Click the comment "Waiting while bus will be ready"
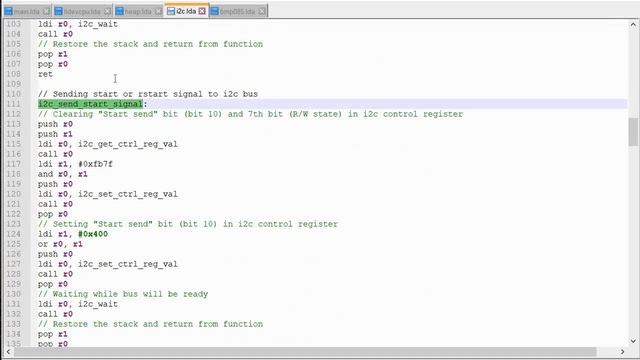The width and height of the screenshot is (640, 360). (123, 294)
